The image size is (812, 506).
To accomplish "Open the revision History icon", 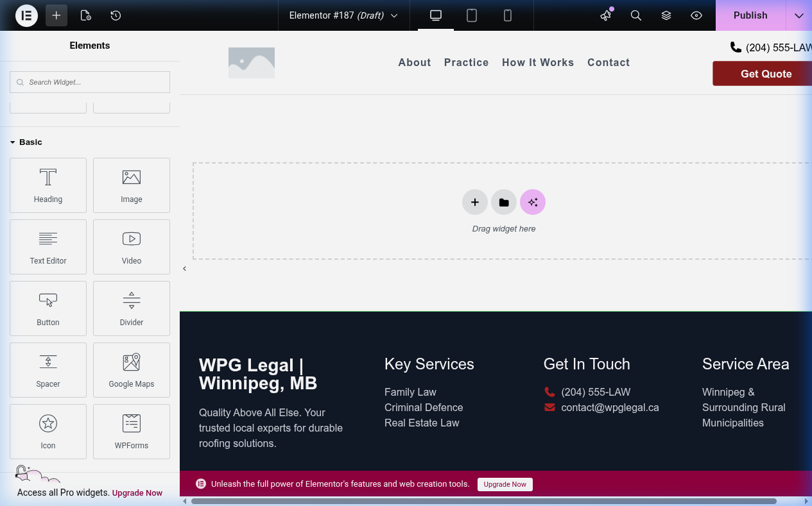I will 116,15.
